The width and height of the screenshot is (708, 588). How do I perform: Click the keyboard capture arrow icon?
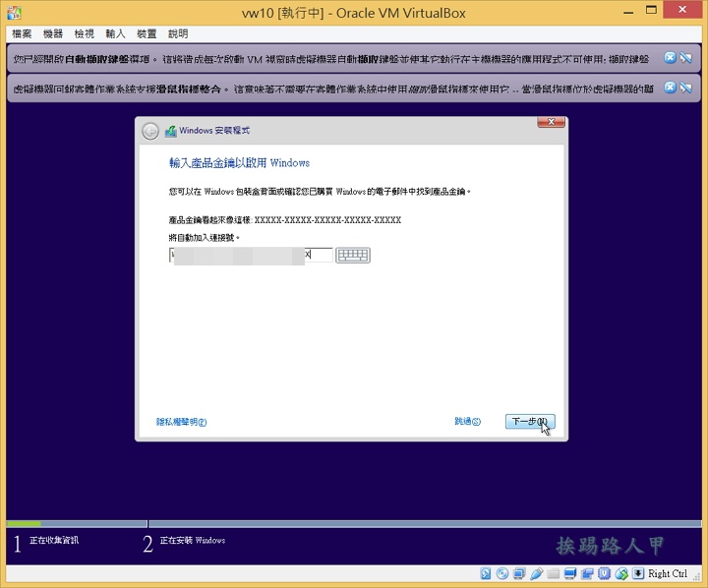638,573
